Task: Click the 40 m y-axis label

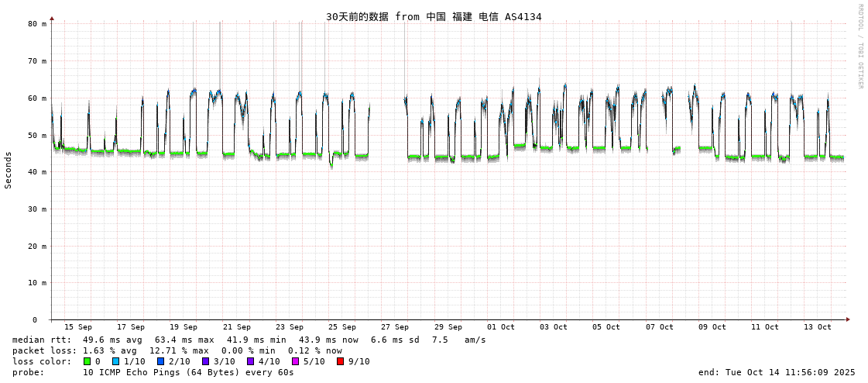Action: (x=37, y=172)
